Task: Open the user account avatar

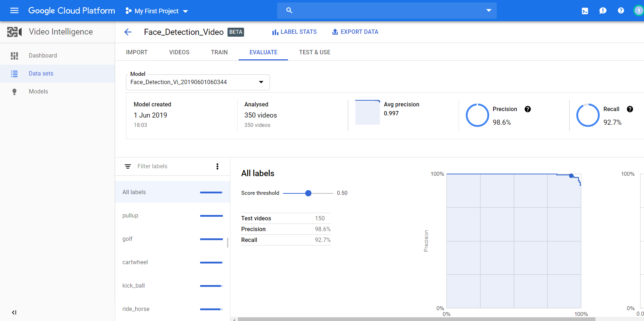Action: 639,11
